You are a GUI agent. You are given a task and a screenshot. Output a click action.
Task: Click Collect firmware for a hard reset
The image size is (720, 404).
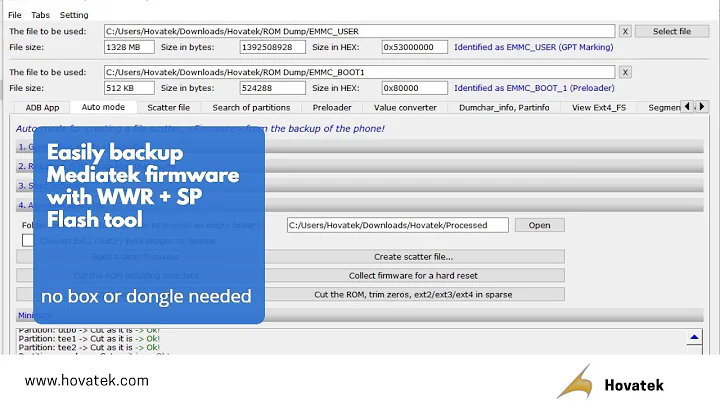(413, 276)
